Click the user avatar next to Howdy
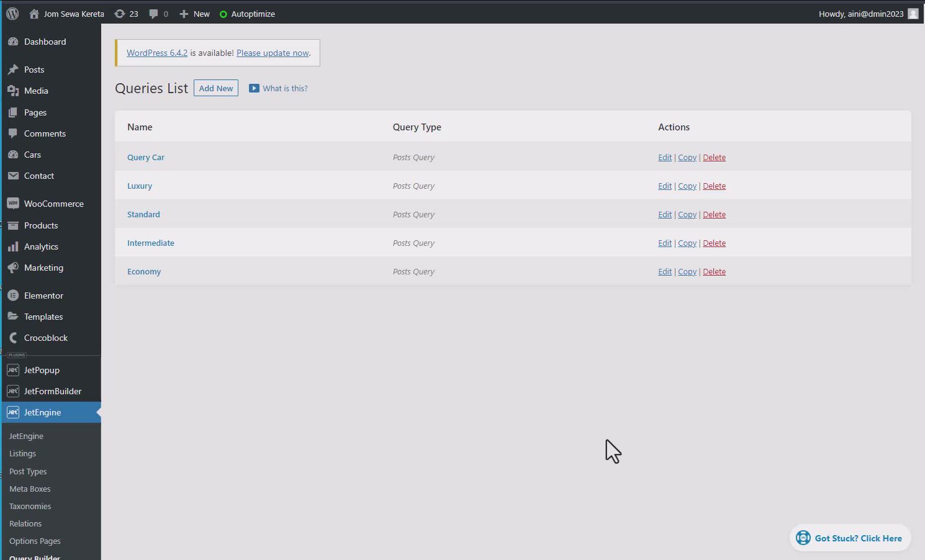This screenshot has width=925, height=560. coord(913,14)
